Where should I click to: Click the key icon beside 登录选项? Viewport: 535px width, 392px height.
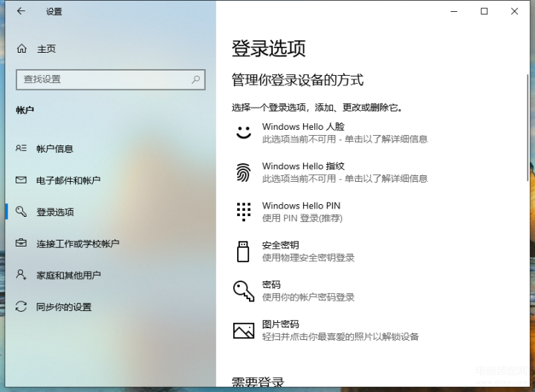click(21, 212)
